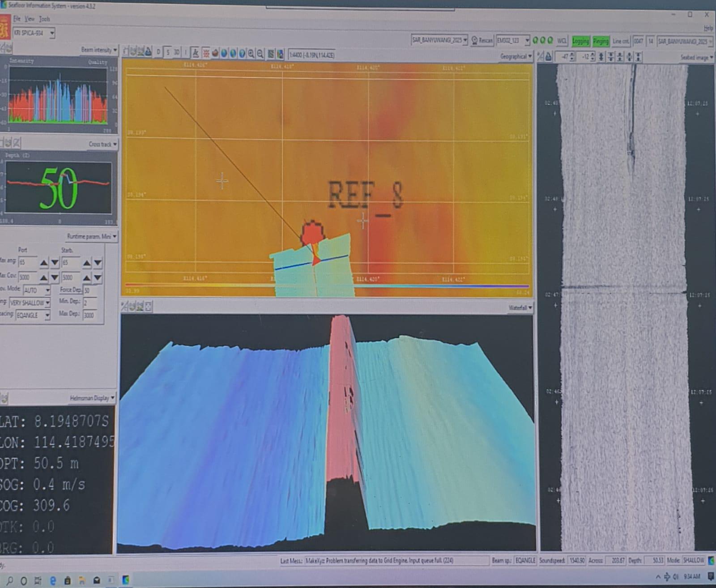Screen dimensions: 716x588
Task: Click the blue flask icon in Seabed image toolbar
Action: [x=549, y=57]
